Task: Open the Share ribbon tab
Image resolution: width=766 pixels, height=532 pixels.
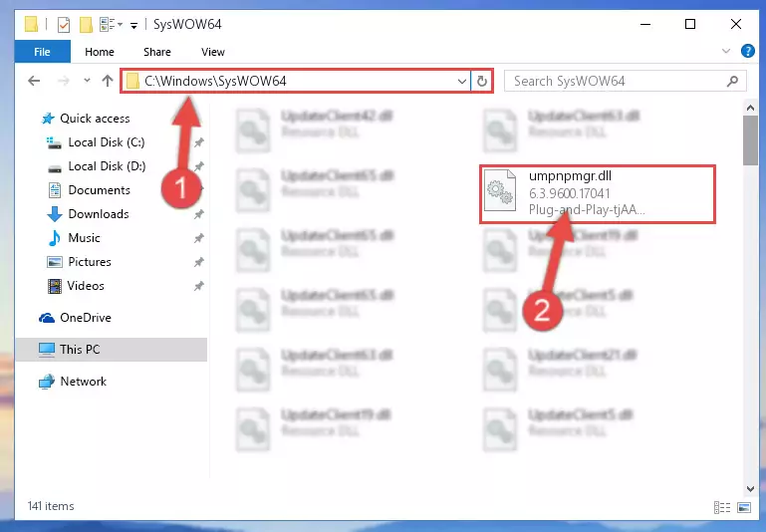Action: pos(156,51)
